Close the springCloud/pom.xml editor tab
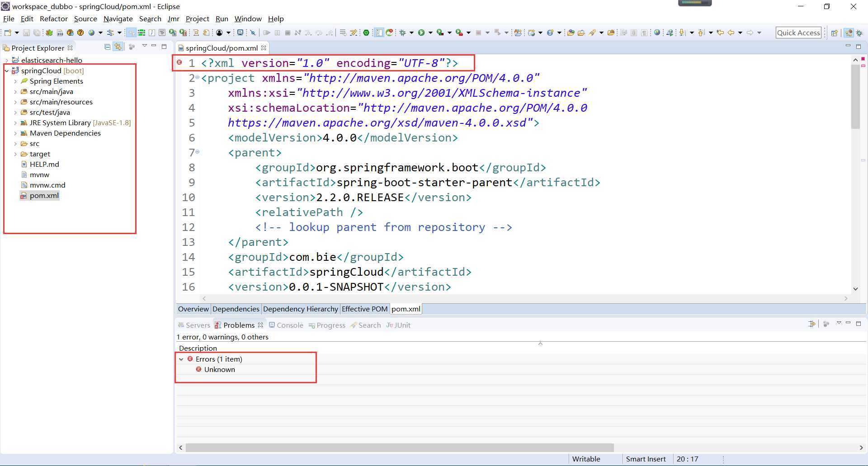This screenshot has height=466, width=868. click(264, 47)
